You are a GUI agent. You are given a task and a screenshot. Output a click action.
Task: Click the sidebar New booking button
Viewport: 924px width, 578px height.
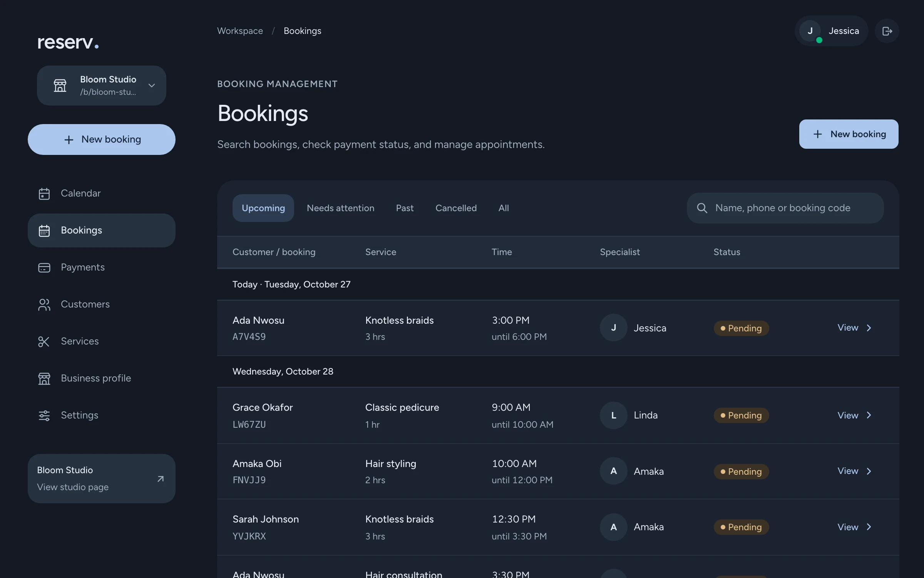click(x=102, y=139)
